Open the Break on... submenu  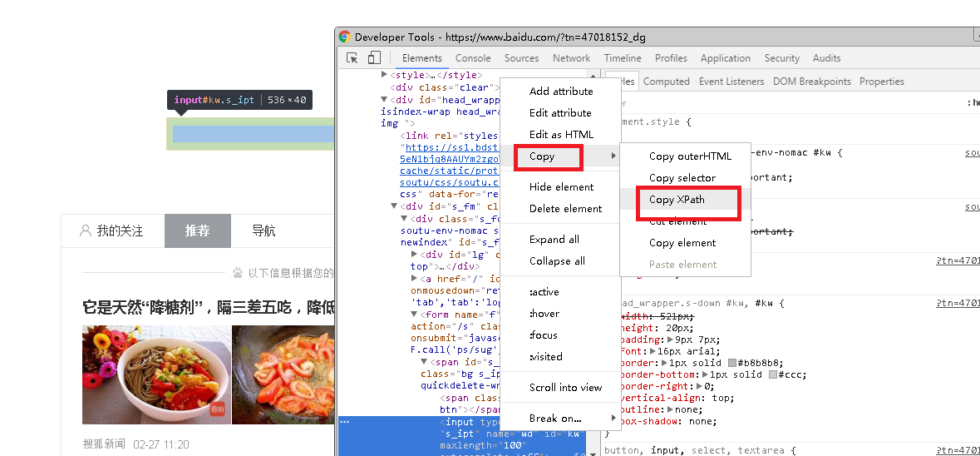[560, 419]
